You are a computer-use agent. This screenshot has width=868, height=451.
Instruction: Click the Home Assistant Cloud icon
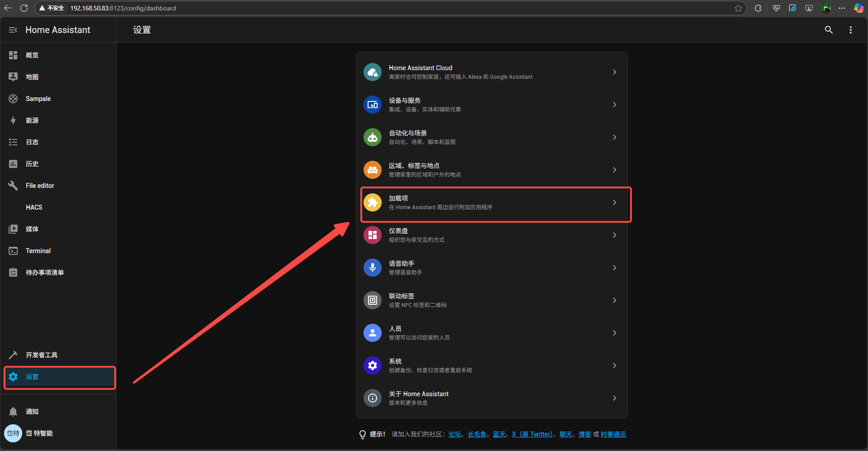(x=372, y=72)
